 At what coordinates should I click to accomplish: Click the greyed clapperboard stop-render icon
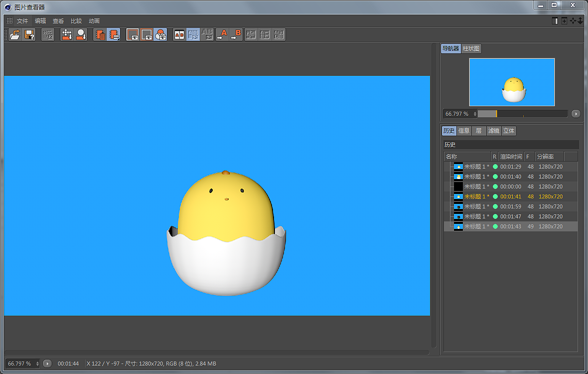[x=48, y=34]
